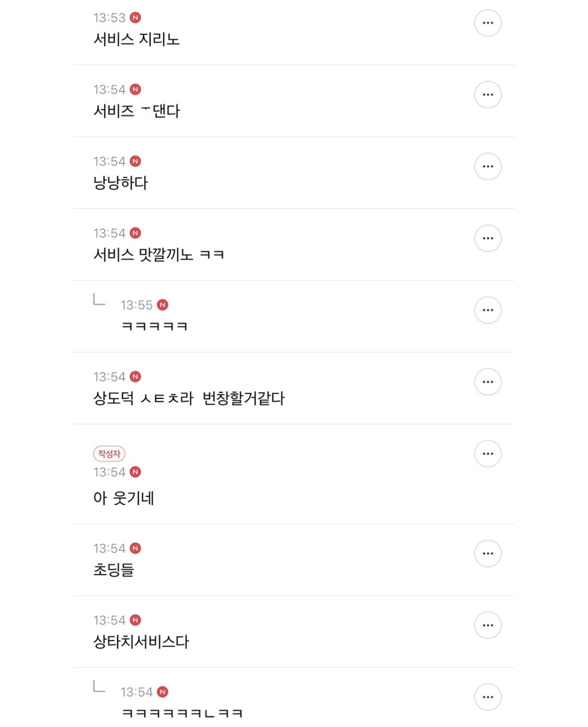
Task: Open more options for '낭낭하다' comment
Action: 487,167
